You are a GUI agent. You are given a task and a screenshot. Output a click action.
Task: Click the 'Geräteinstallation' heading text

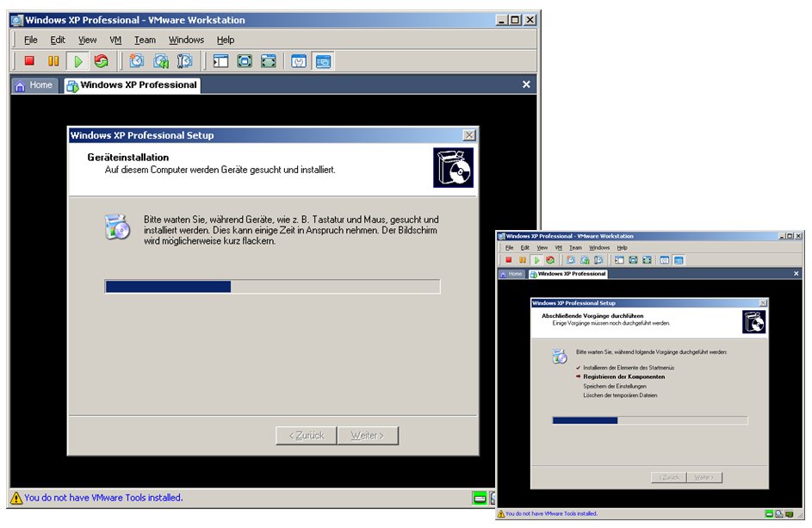pyautogui.click(x=128, y=157)
